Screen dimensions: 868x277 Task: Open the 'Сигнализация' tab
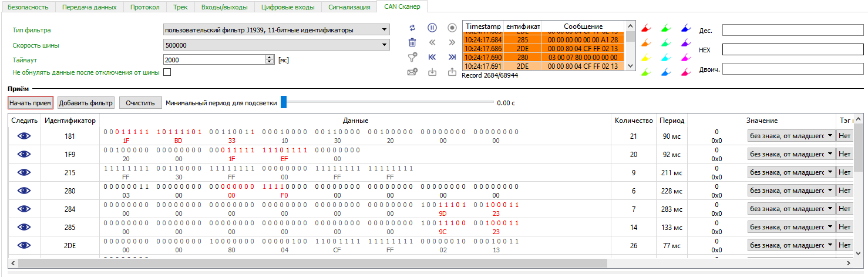click(x=349, y=7)
